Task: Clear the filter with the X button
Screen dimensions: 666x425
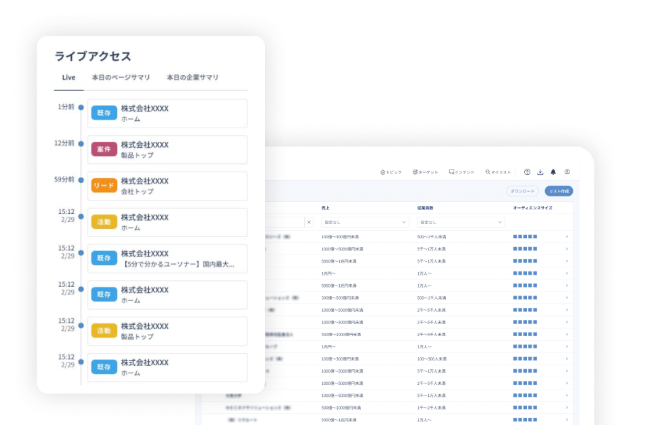Action: coord(309,222)
